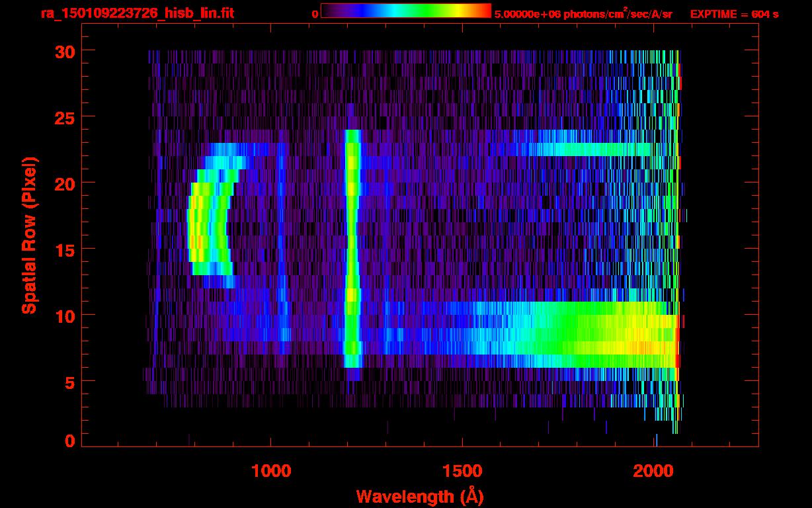This screenshot has height=508, width=812.
Task: Click the 5.00000e+06 photons/cm²/sec/A/sr label
Action: pos(583,14)
